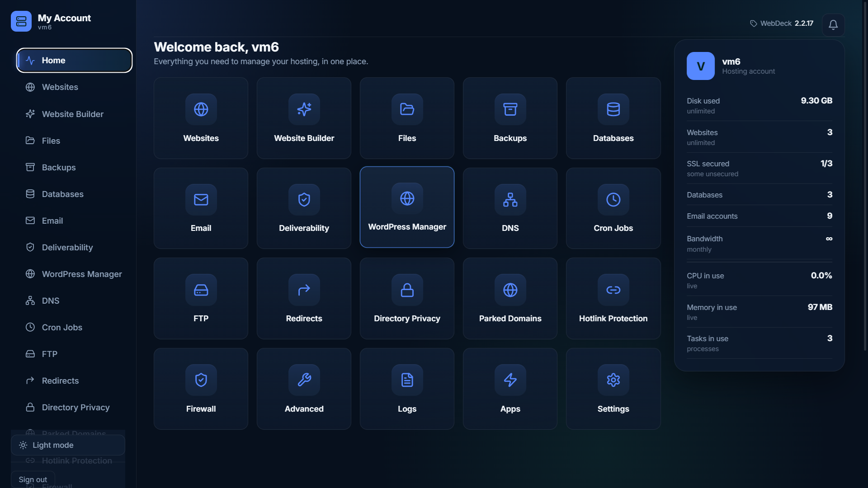Open the Redirects arrow card

304,298
